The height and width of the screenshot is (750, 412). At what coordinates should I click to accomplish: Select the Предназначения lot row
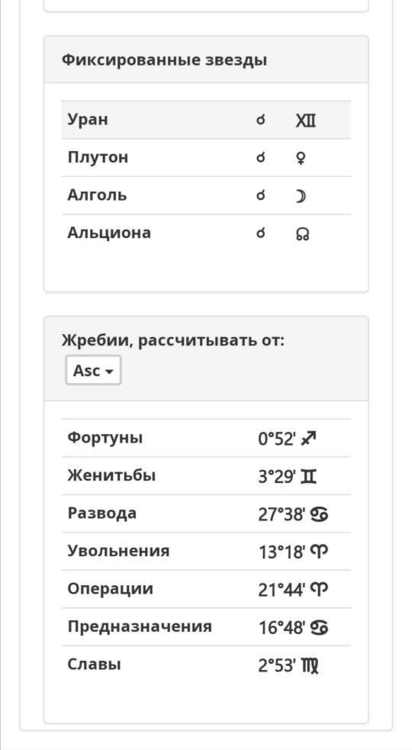(206, 627)
